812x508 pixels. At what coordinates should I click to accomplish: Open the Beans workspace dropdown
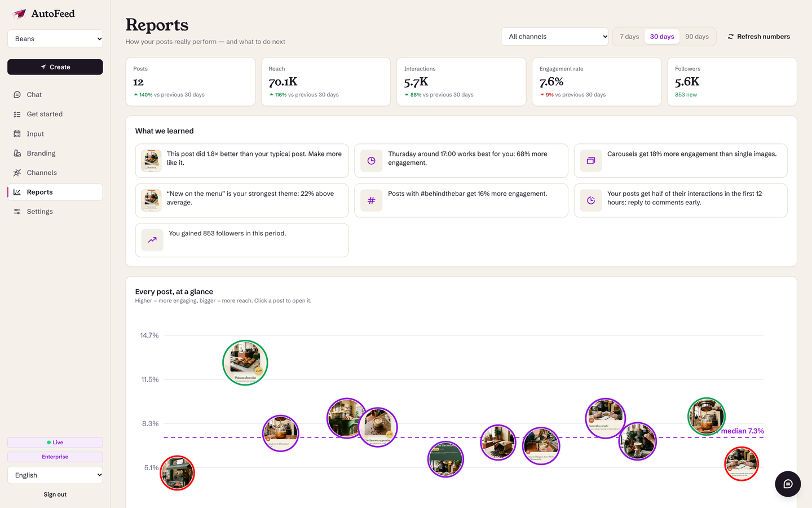click(55, 39)
